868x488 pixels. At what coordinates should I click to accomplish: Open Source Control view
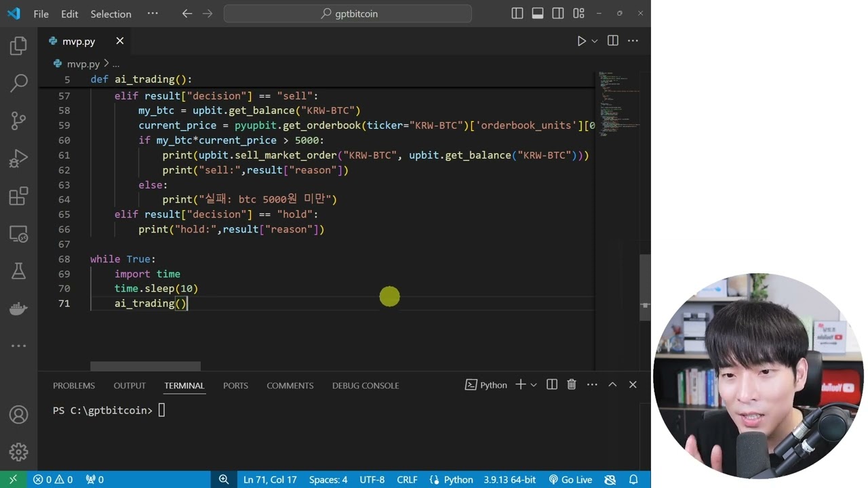[x=18, y=121]
